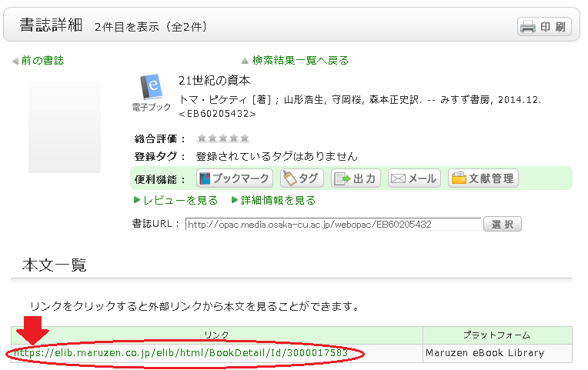Screen dimensions: 588x370
Task: Click the リンク column header
Action: tap(216, 335)
